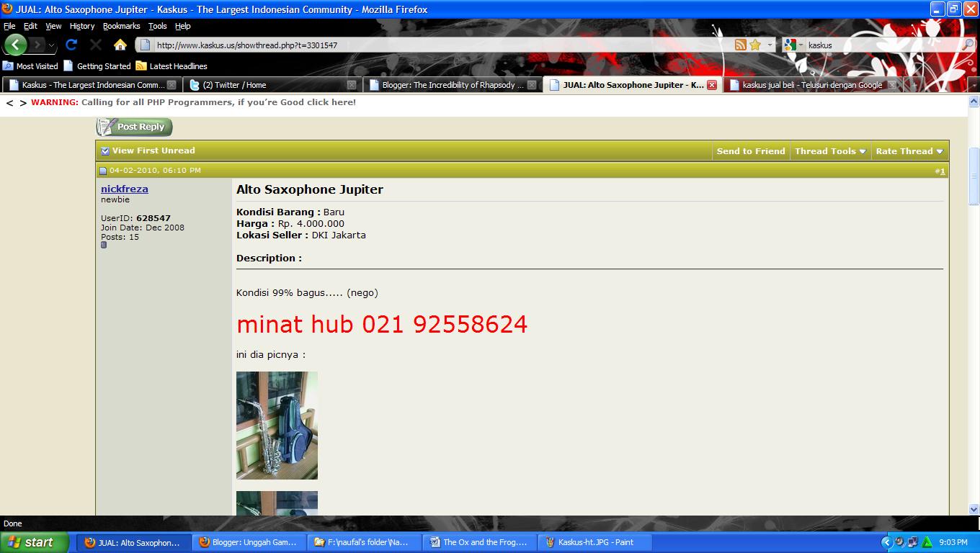Bookmark this page with the star icon
Viewport: 980px width, 553px height.
(755, 45)
